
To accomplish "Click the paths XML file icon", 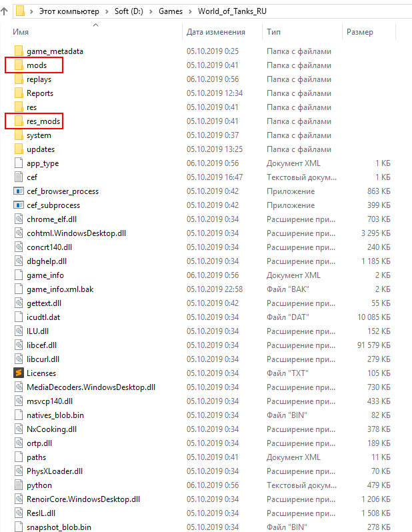I will (19, 457).
